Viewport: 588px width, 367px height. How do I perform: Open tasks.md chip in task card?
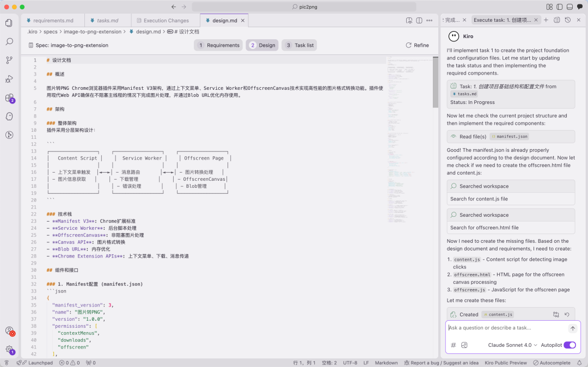(464, 94)
